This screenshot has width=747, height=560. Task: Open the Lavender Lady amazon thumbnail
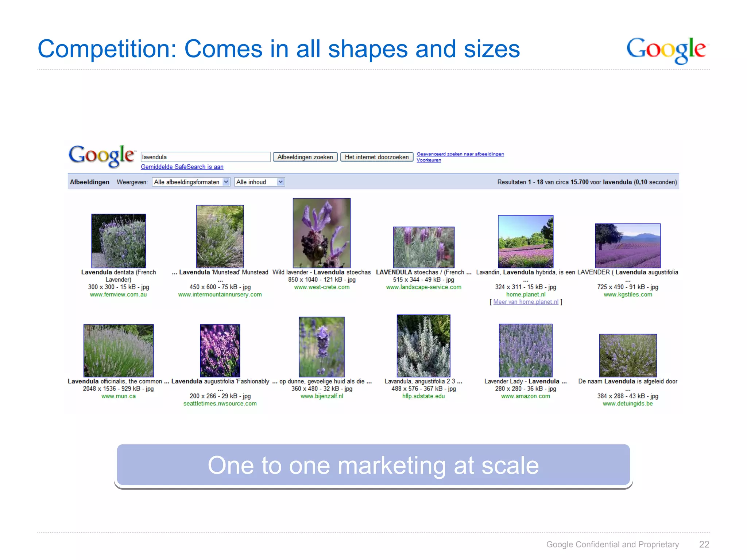tap(525, 350)
